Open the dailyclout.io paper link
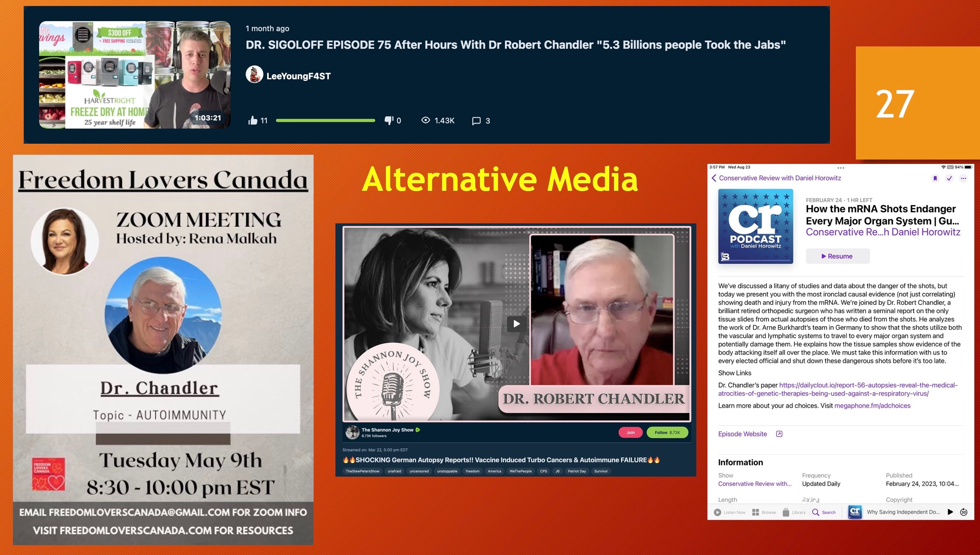 coord(838,389)
